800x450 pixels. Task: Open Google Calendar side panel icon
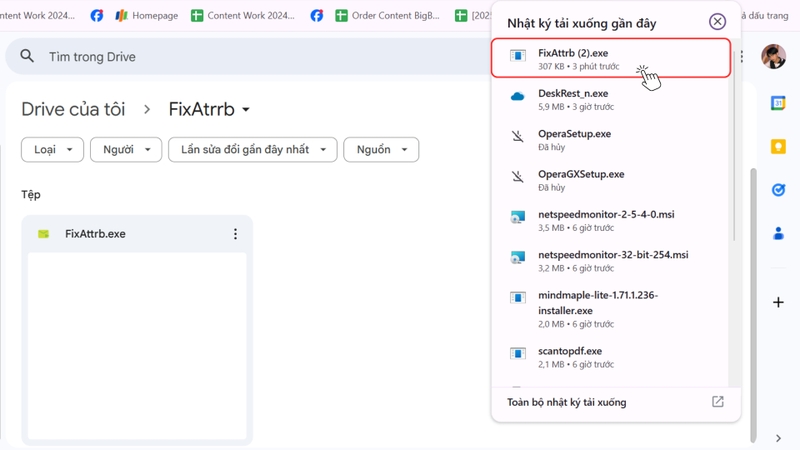point(778,103)
